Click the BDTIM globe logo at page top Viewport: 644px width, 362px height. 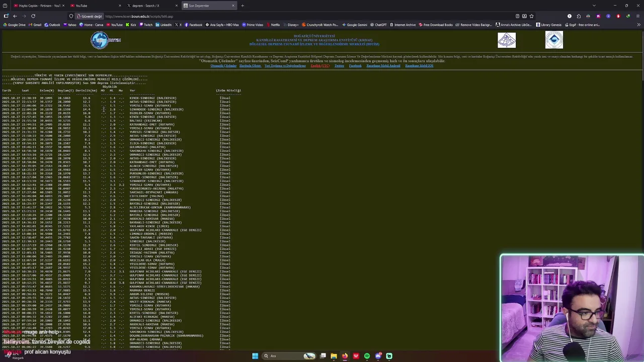[105, 40]
